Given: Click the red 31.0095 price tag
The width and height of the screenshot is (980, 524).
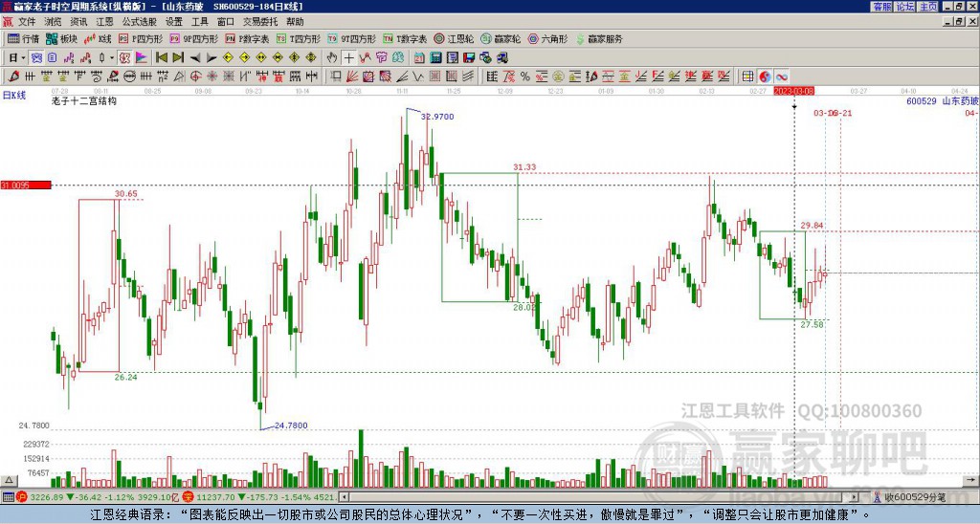Looking at the screenshot, I should point(26,186).
